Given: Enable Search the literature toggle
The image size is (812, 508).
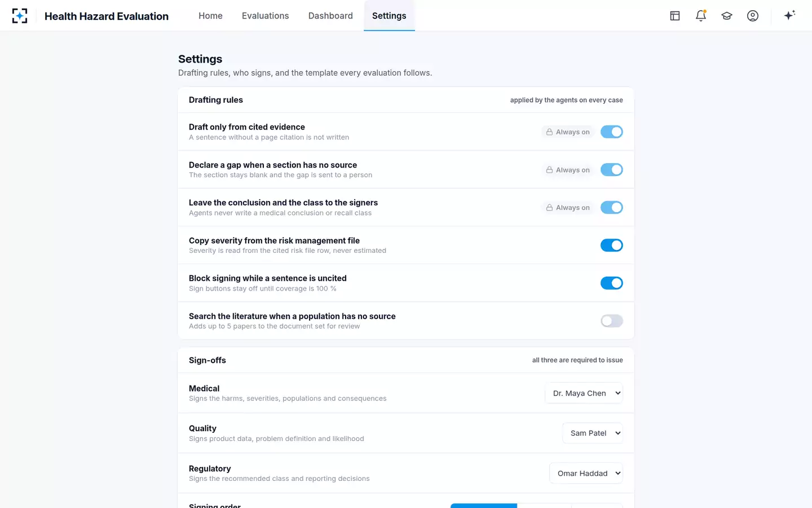Looking at the screenshot, I should 612,321.
